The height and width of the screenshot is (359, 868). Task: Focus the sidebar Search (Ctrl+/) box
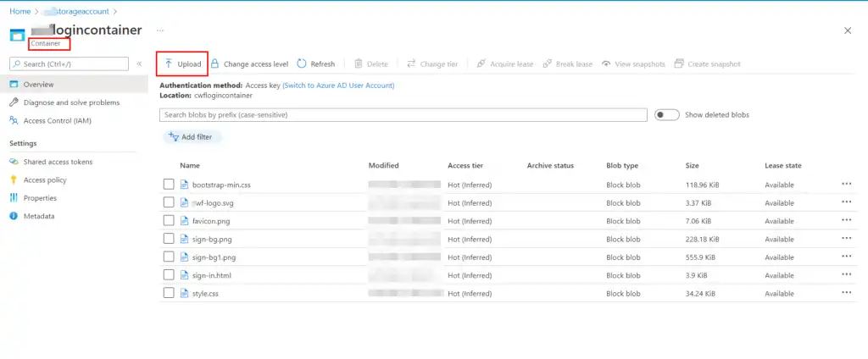pyautogui.click(x=70, y=64)
